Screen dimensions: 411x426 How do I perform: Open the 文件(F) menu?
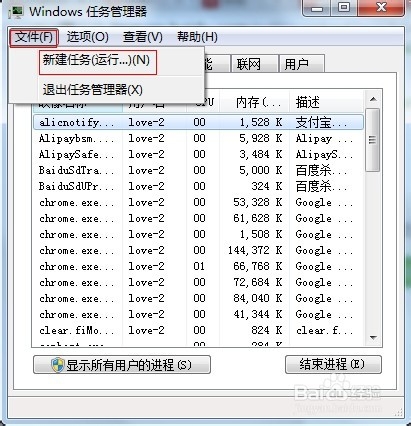(34, 37)
